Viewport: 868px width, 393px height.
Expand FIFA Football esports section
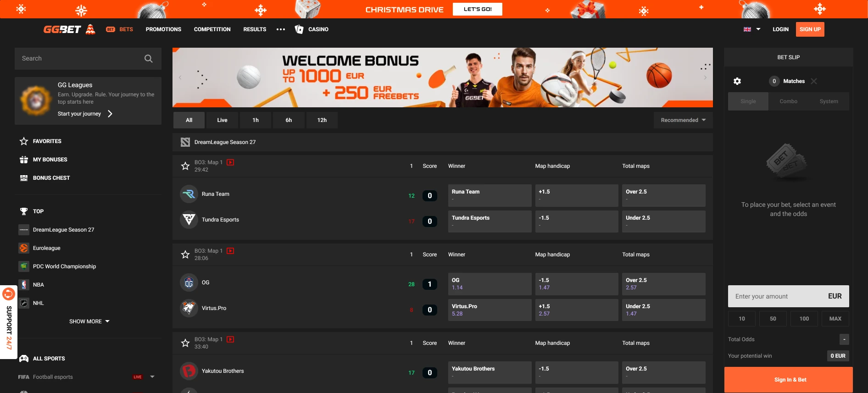click(x=152, y=377)
